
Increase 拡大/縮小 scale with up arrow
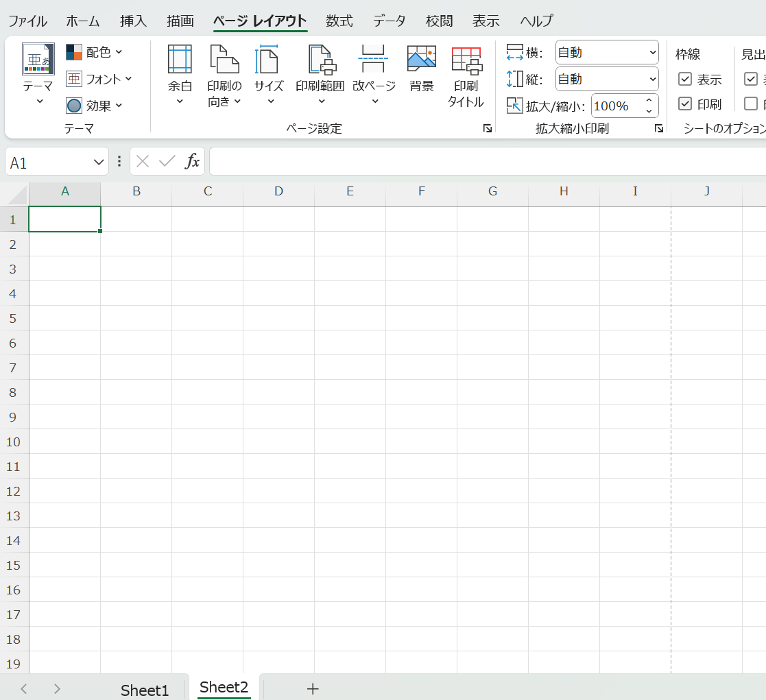click(649, 101)
